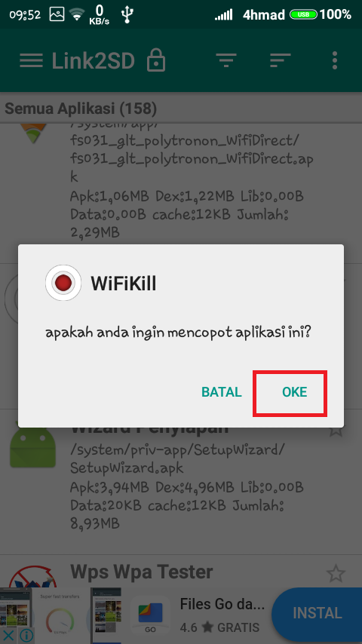The width and height of the screenshot is (362, 644).
Task: Close the ad using X icon
Action: click(x=8, y=636)
